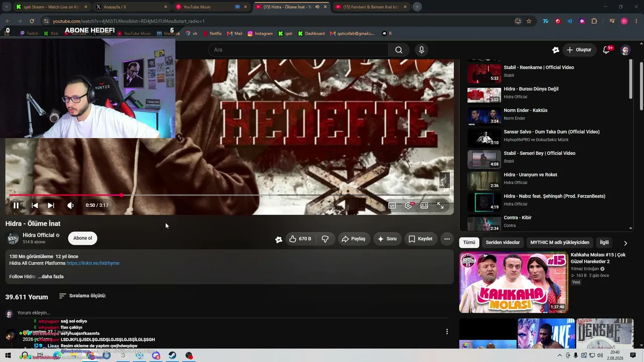Open more actions menu beside Kaydet
The height and width of the screenshot is (362, 644).
447,239
